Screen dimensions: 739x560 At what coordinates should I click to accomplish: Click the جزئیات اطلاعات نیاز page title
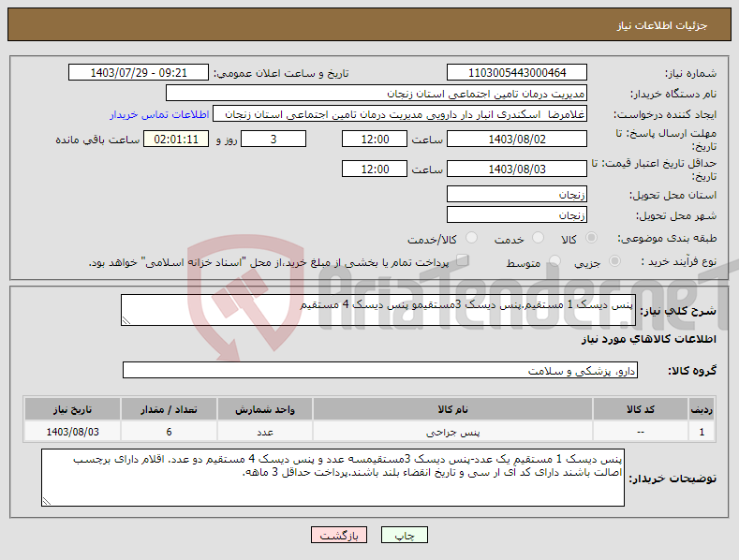pyautogui.click(x=662, y=25)
